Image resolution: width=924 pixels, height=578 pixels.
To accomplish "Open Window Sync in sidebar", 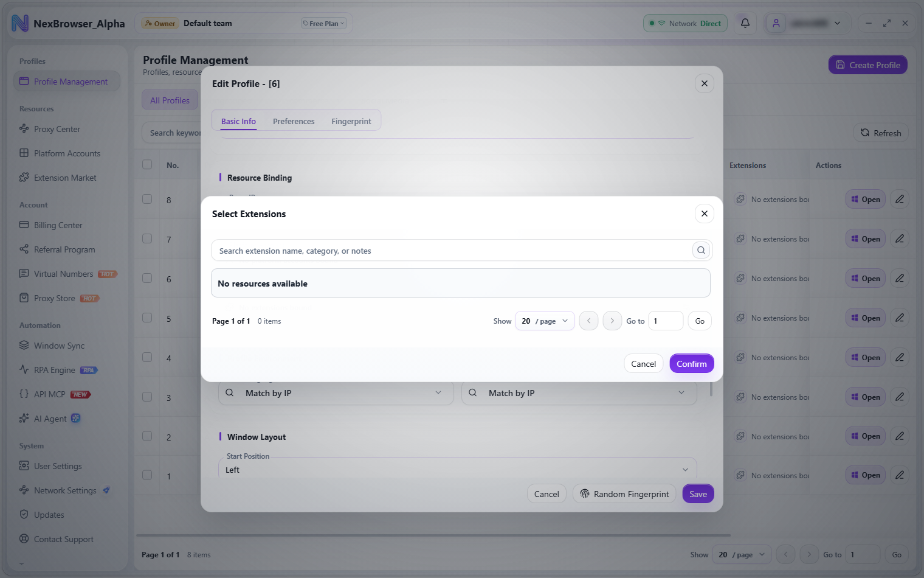I will pyautogui.click(x=59, y=346).
